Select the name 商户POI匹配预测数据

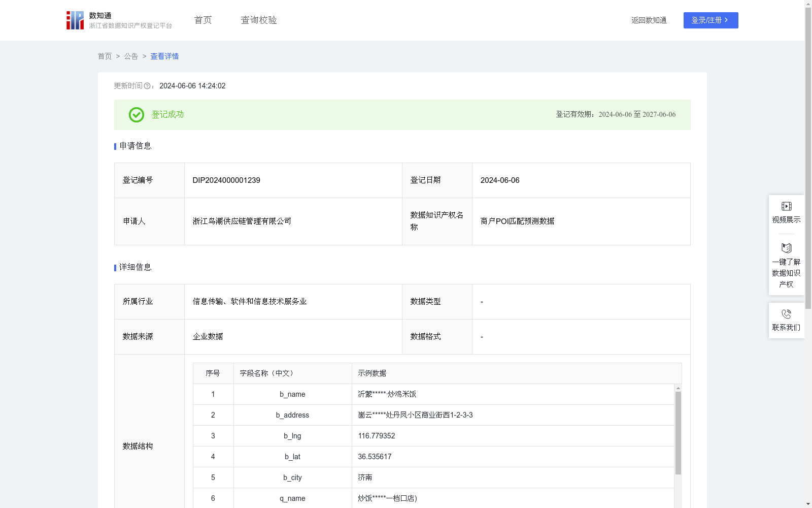click(x=517, y=221)
